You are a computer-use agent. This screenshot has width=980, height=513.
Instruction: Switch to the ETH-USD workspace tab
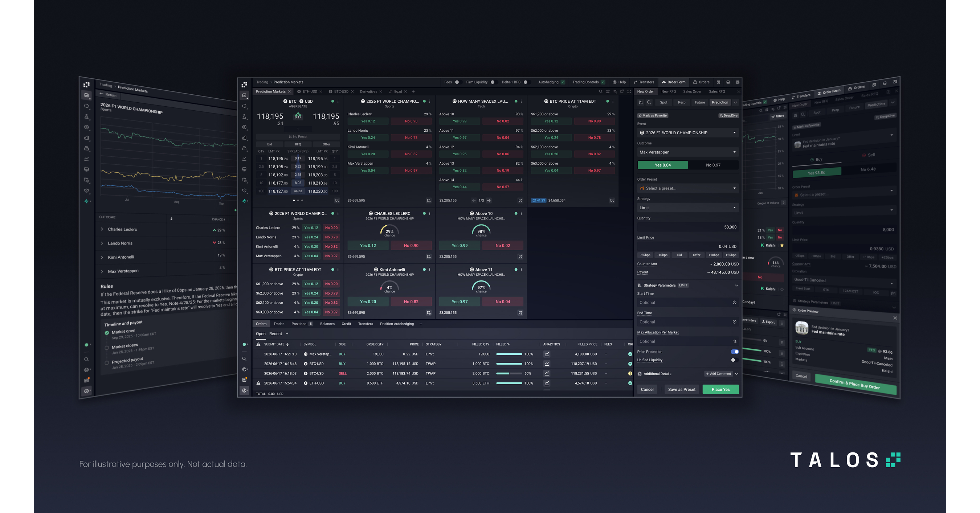tap(310, 92)
